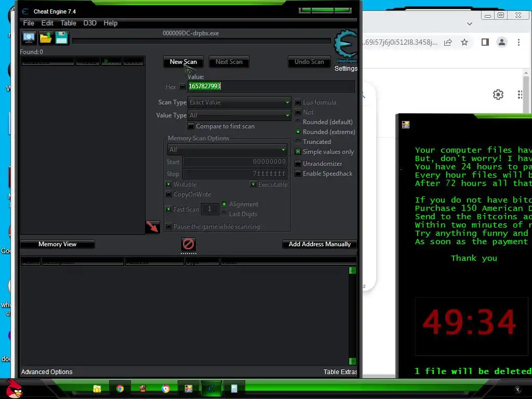The image size is (532, 399).
Task: Open the Help menu
Action: pyautogui.click(x=110, y=23)
